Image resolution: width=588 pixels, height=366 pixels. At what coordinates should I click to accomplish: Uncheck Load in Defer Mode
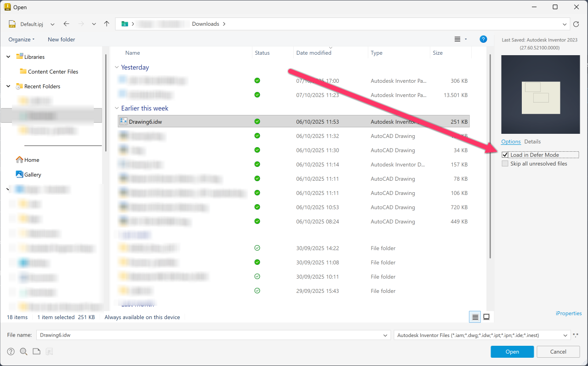tap(505, 155)
